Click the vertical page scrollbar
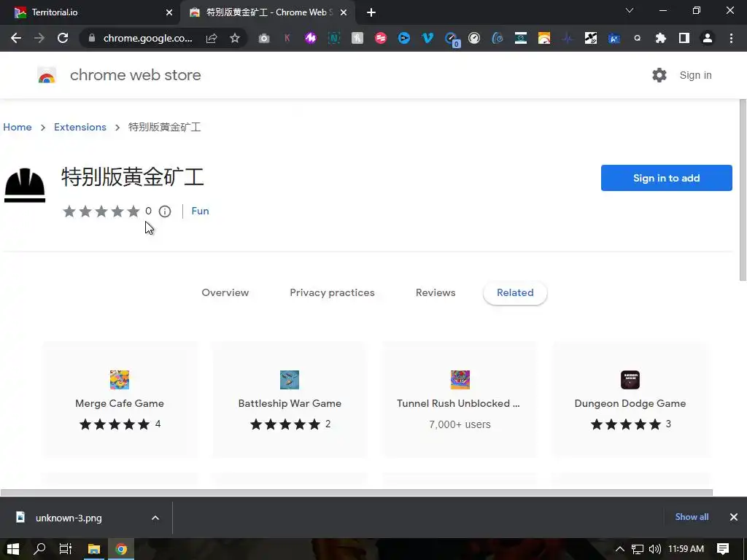 [743, 190]
